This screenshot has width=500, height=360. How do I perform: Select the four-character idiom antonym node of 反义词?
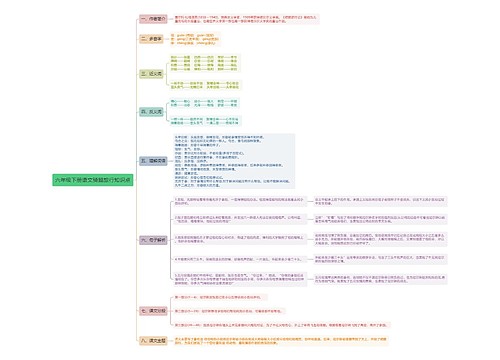click(x=205, y=121)
